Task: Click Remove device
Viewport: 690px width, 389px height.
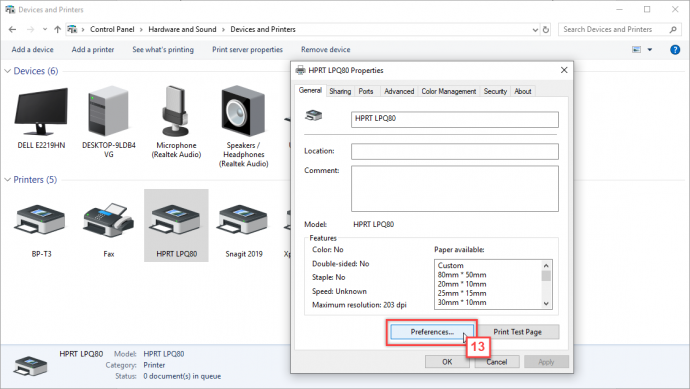Action: (326, 50)
